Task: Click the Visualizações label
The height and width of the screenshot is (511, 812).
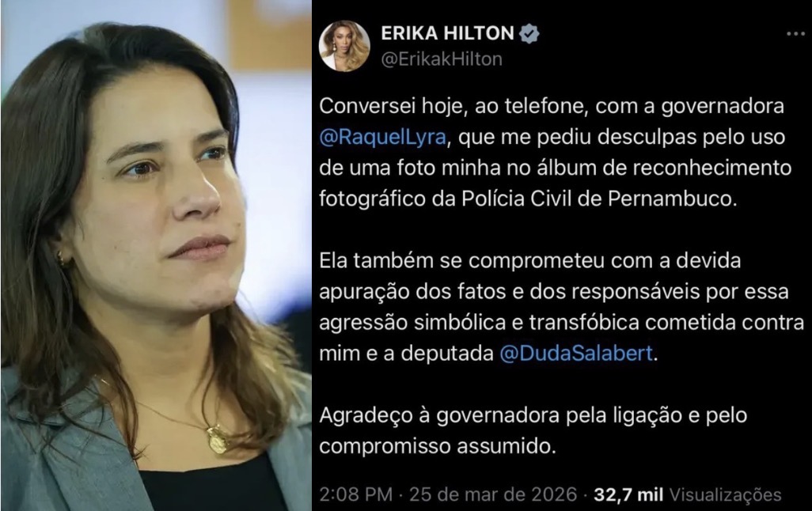Action: 726,494
